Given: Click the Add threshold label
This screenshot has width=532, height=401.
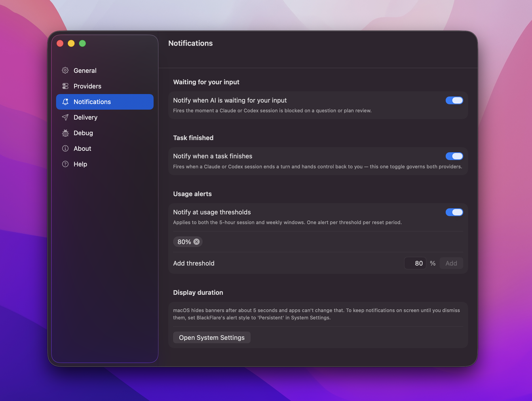Looking at the screenshot, I should pos(194,263).
